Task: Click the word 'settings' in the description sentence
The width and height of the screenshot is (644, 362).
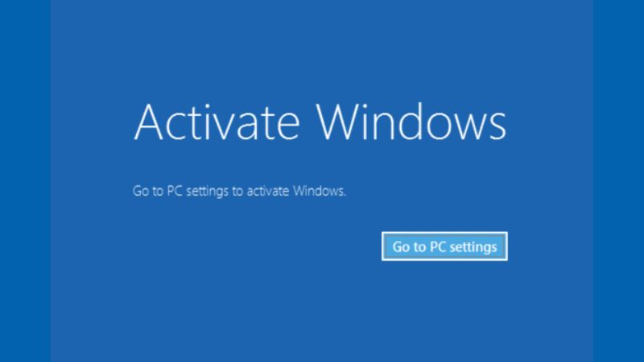Action: [207, 191]
